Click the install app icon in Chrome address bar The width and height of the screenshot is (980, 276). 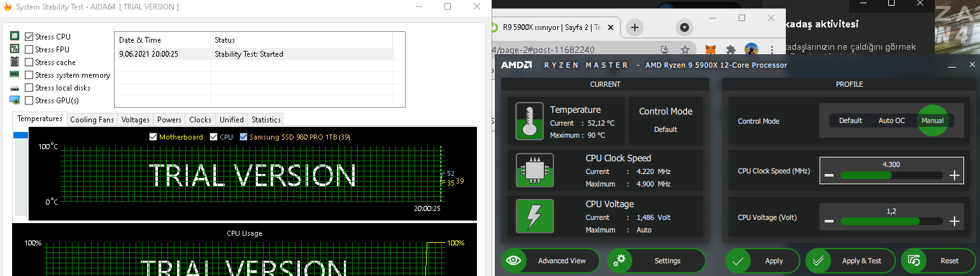(x=665, y=49)
